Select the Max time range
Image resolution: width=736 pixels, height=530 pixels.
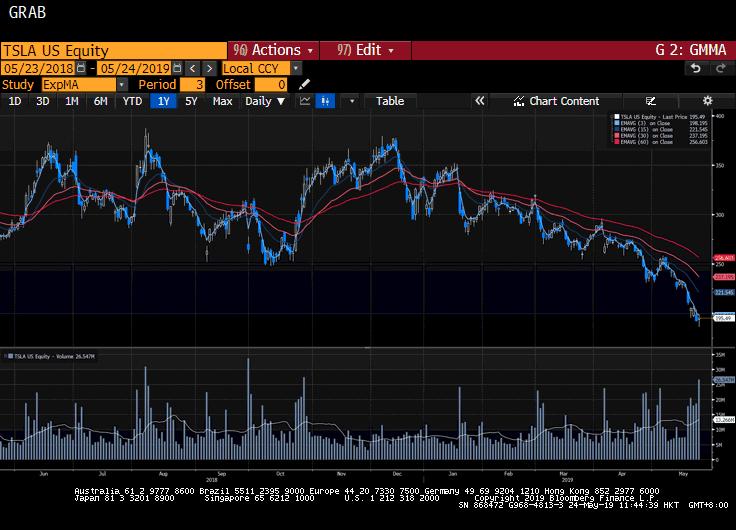click(x=222, y=101)
